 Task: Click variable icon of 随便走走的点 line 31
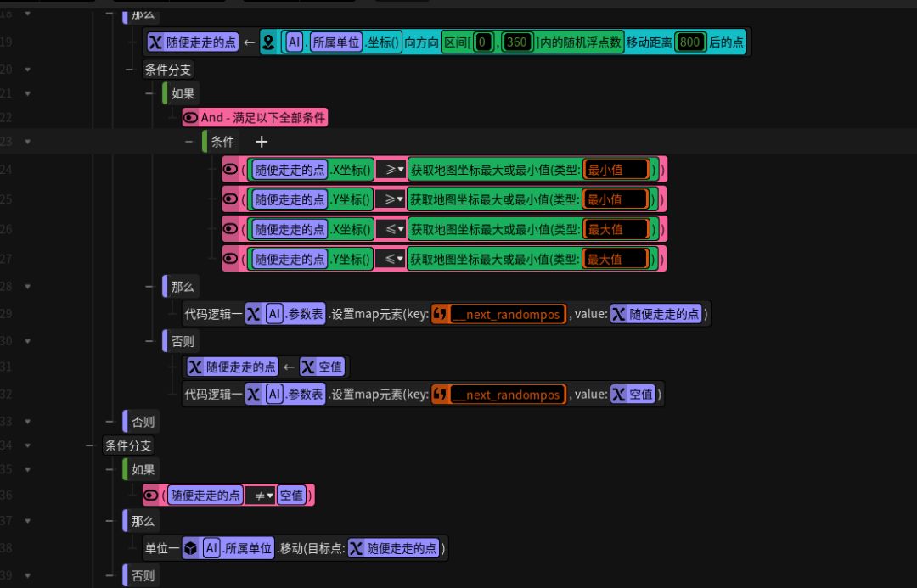(195, 367)
